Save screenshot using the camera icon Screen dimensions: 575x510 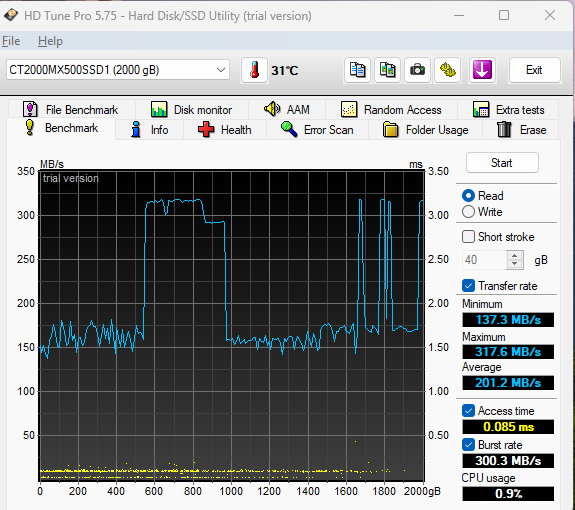(x=417, y=70)
